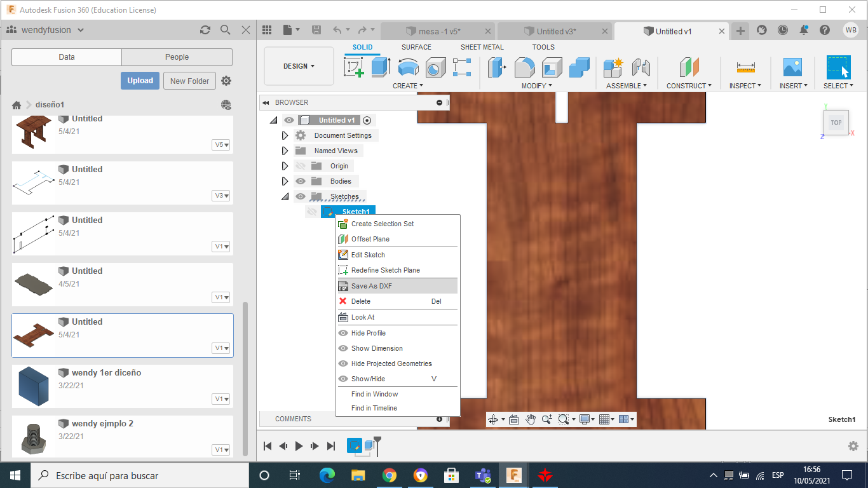The width and height of the screenshot is (868, 488).
Task: Select the Press Pull tool
Action: [496, 67]
